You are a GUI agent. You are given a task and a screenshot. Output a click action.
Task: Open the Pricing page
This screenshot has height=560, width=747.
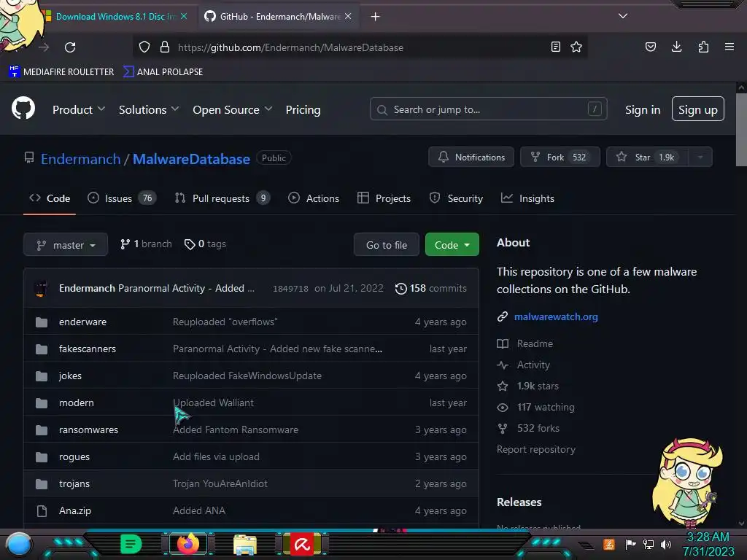(x=303, y=109)
